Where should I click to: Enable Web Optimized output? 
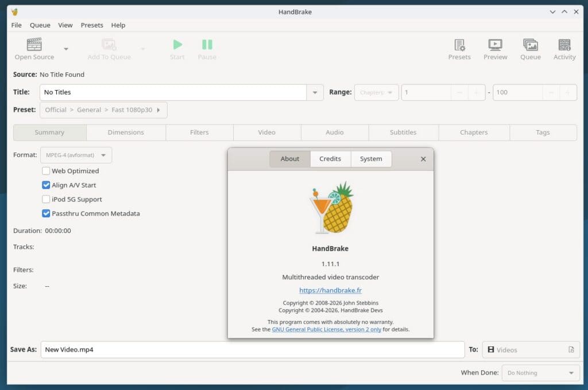pos(45,171)
